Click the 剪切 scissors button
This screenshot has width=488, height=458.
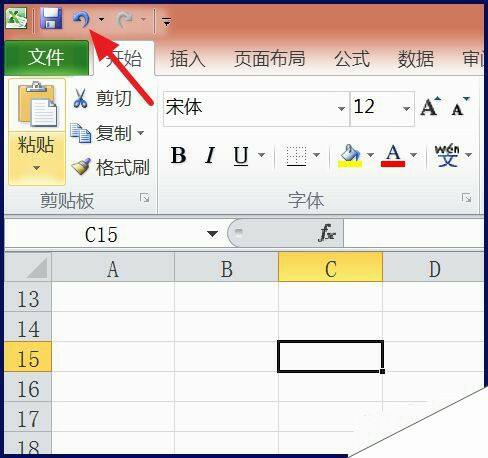[x=103, y=98]
